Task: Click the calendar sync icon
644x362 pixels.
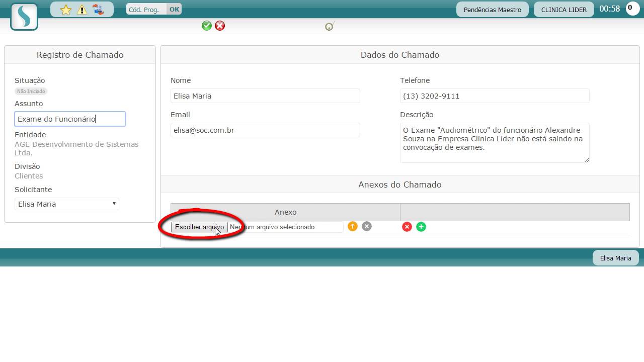Action: tap(98, 10)
